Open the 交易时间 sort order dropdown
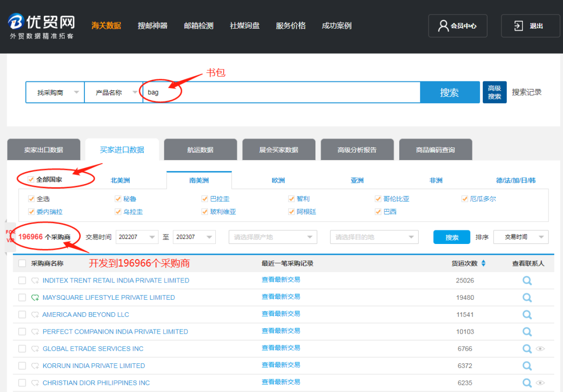Image resolution: width=563 pixels, height=392 pixels. 520,237
